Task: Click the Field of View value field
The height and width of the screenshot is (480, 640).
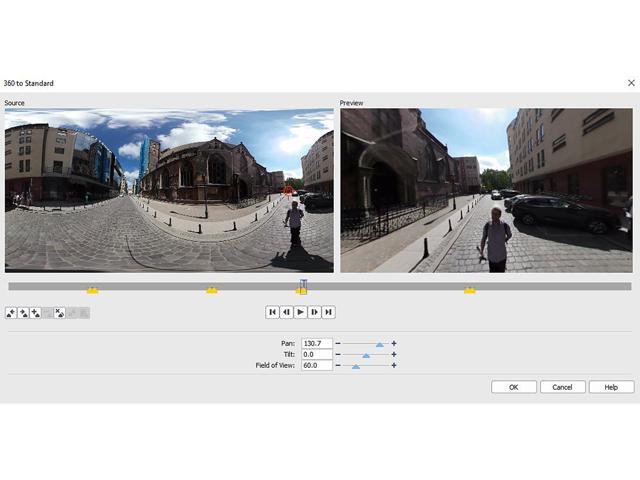Action: pyautogui.click(x=316, y=366)
